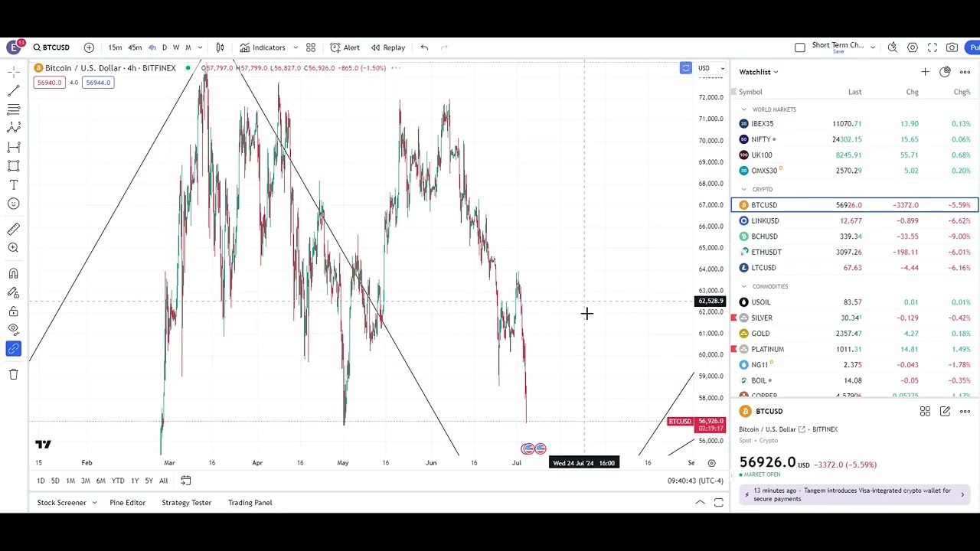Switch to the D daily timeframe
The width and height of the screenshot is (980, 551).
[x=164, y=47]
